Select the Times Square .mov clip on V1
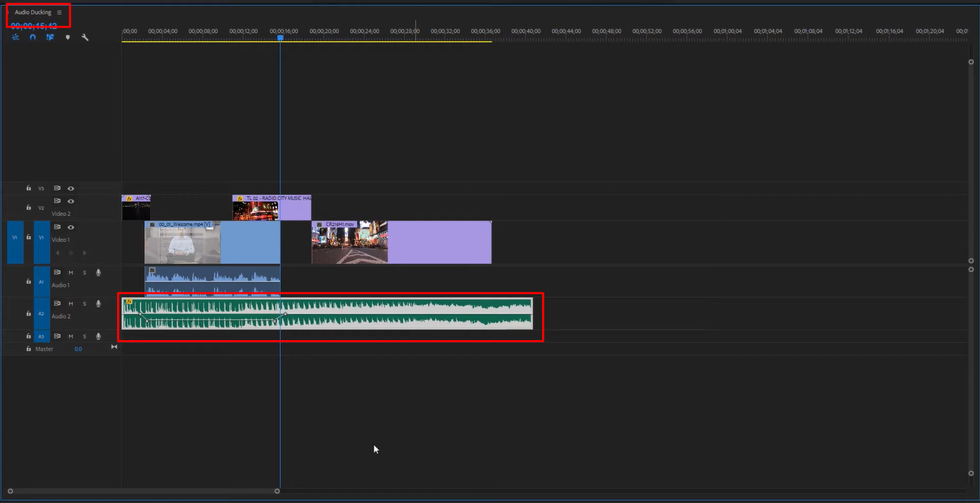This screenshot has width=980, height=503. point(401,242)
